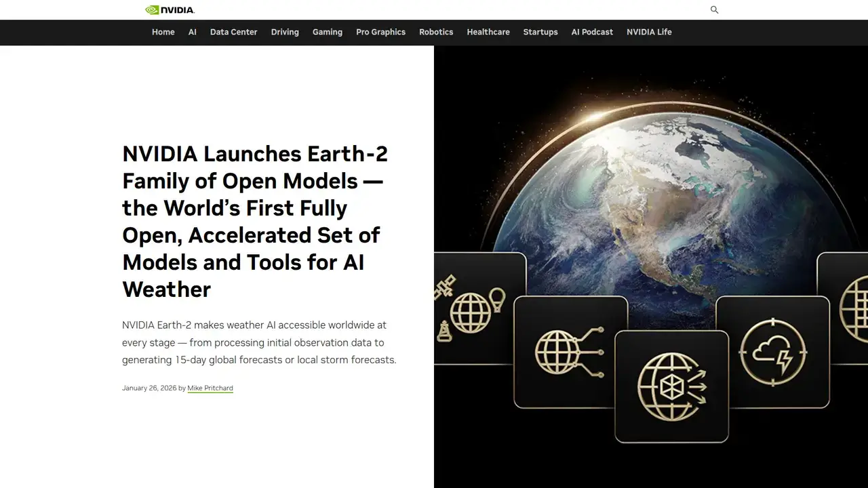This screenshot has width=868, height=488.
Task: Open the Robotics category
Action: pyautogui.click(x=436, y=32)
